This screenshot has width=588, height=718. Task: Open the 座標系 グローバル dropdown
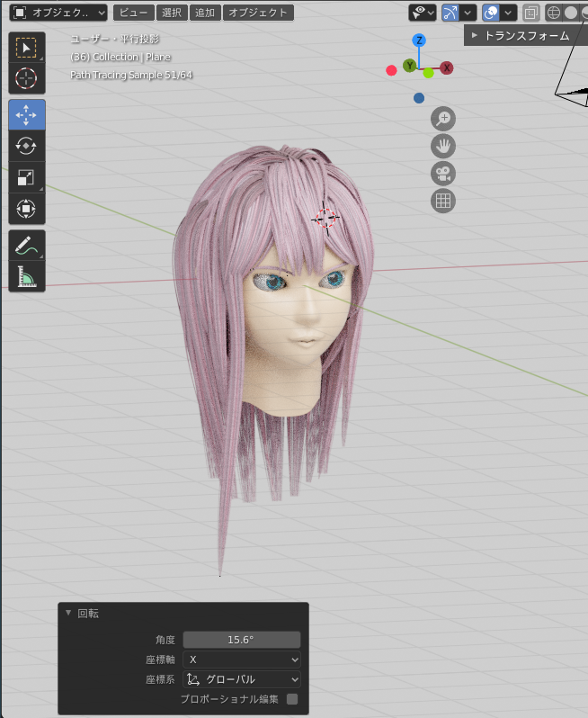(242, 679)
